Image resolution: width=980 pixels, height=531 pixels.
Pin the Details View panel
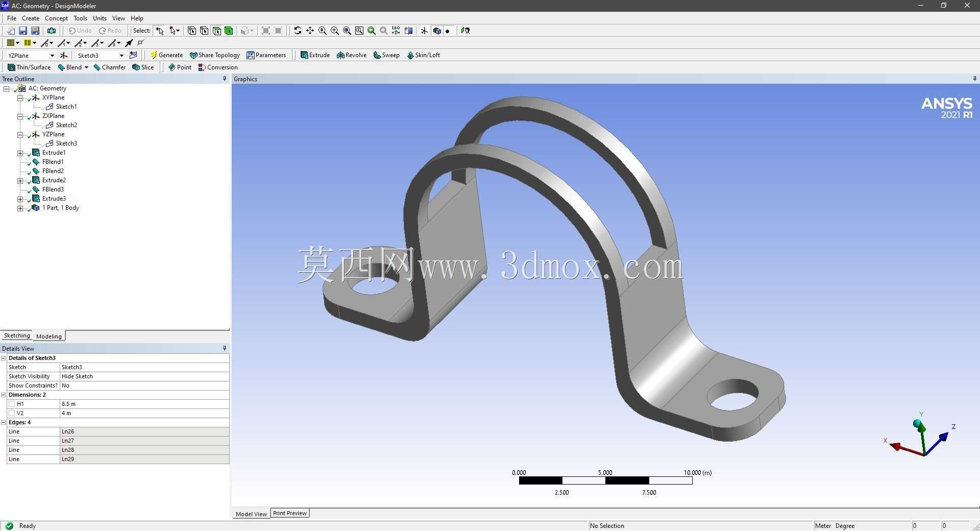(x=225, y=348)
